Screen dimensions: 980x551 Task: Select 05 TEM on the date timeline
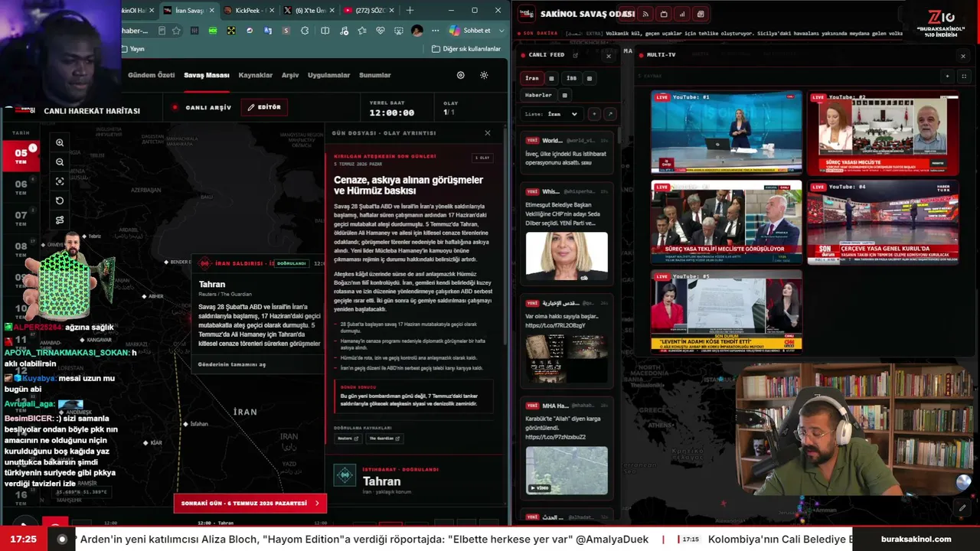pos(21,156)
